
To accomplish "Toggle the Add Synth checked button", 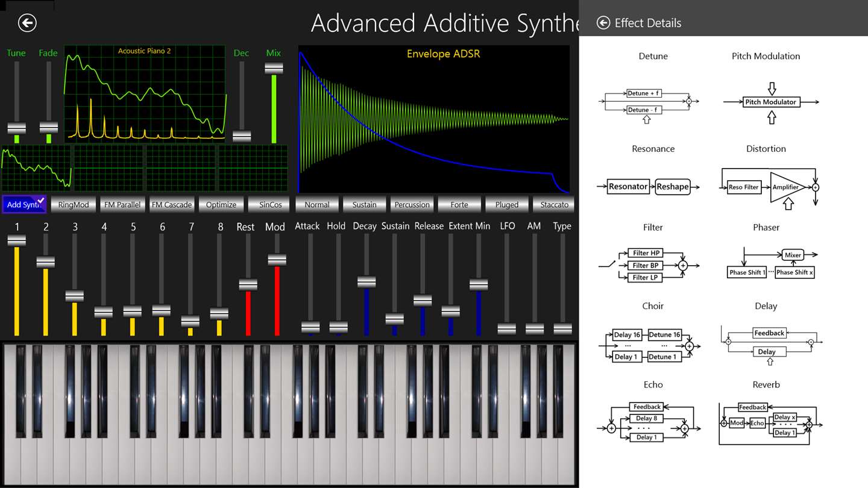I will 24,204.
